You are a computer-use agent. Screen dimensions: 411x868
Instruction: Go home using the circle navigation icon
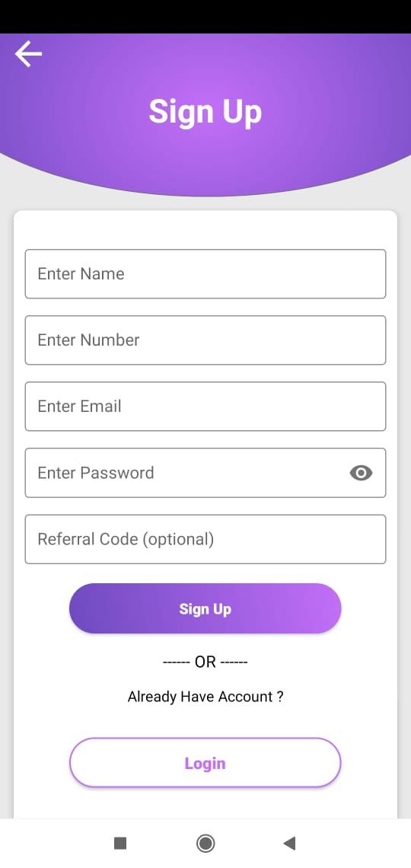[x=205, y=843]
